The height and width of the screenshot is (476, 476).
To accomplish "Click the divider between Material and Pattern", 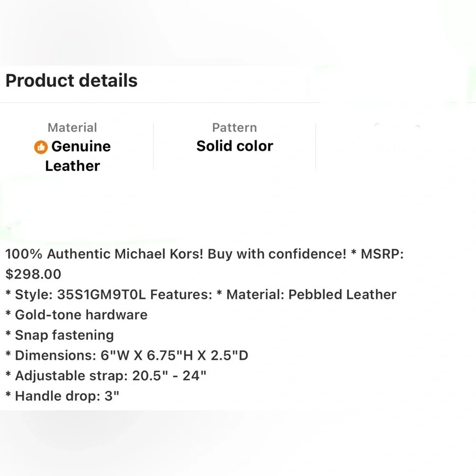I will click(x=153, y=146).
